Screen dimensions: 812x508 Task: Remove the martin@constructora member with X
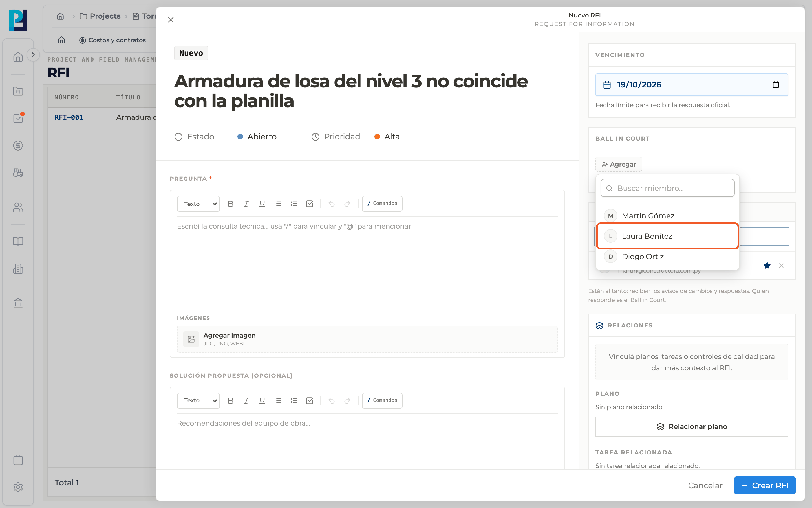tap(781, 265)
